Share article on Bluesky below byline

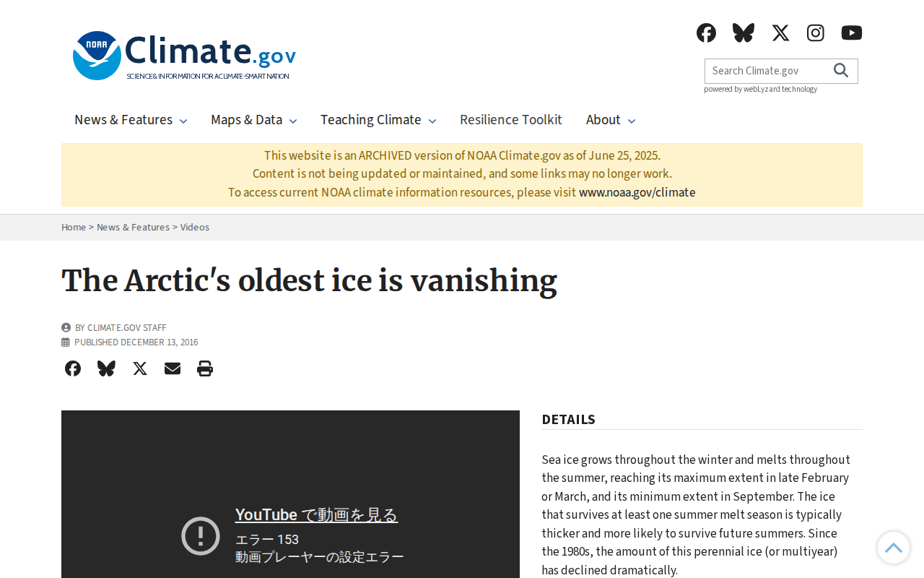[x=106, y=368]
